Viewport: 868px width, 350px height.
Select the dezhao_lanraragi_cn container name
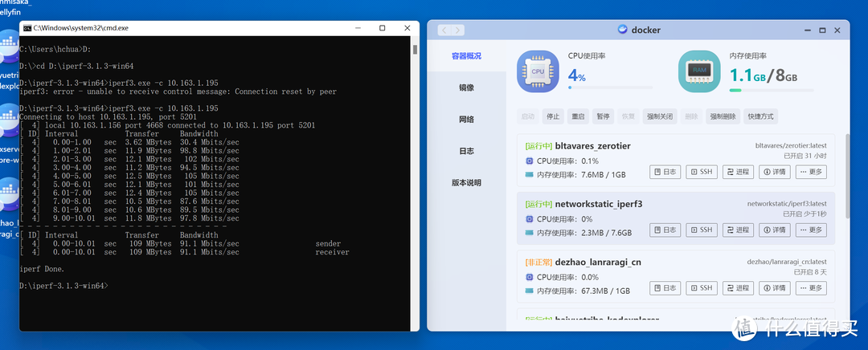(598, 262)
